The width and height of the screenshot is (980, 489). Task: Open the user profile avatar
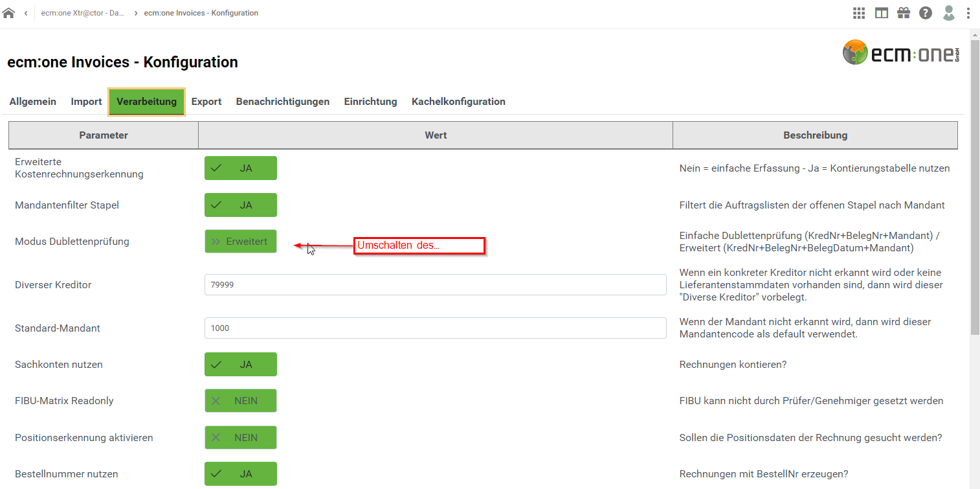[949, 13]
